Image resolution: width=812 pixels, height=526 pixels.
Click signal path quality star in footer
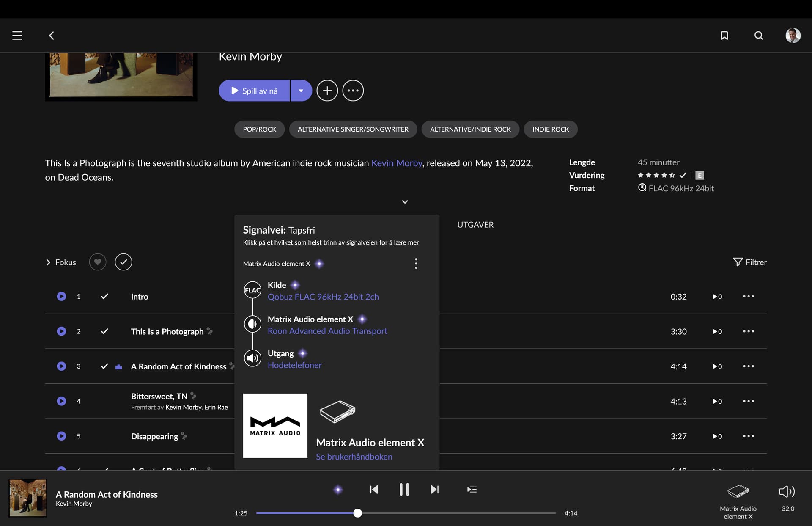338,490
